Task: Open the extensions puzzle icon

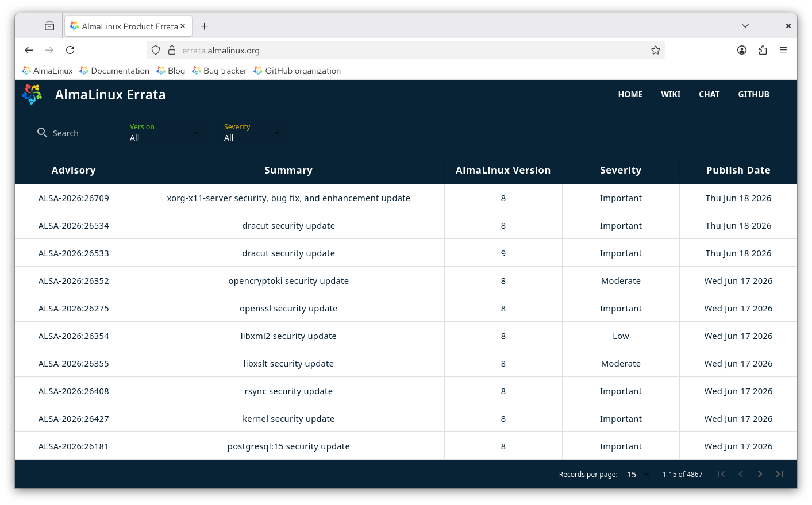Action: tap(763, 50)
